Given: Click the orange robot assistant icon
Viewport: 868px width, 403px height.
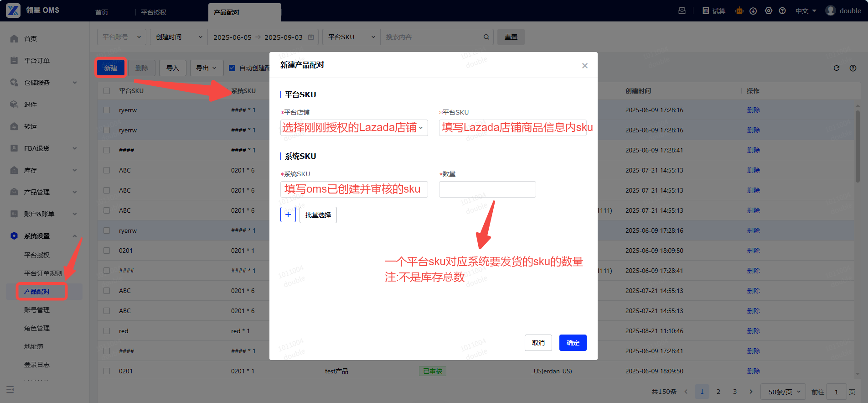Looking at the screenshot, I should click(739, 10).
